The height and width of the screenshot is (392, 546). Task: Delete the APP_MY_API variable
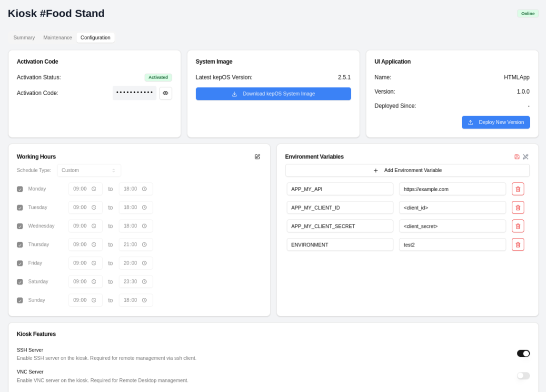(518, 189)
